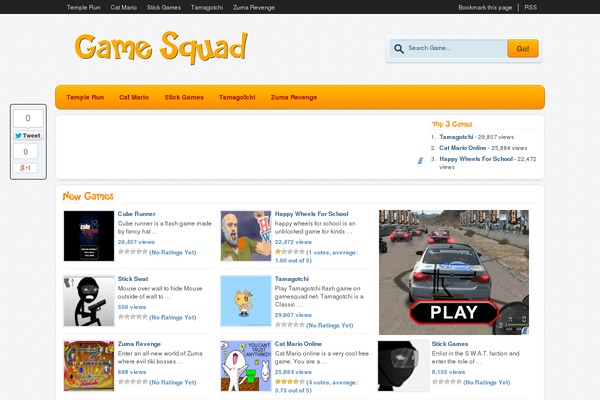The height and width of the screenshot is (400, 600).
Task: Open Stick Games in top black bar
Action: 164,7
